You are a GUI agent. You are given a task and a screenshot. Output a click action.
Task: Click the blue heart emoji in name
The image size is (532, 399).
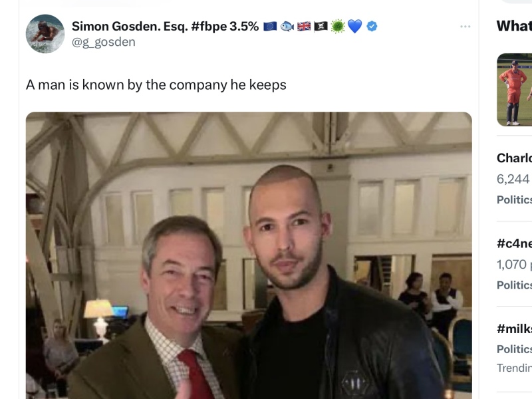pyautogui.click(x=355, y=27)
